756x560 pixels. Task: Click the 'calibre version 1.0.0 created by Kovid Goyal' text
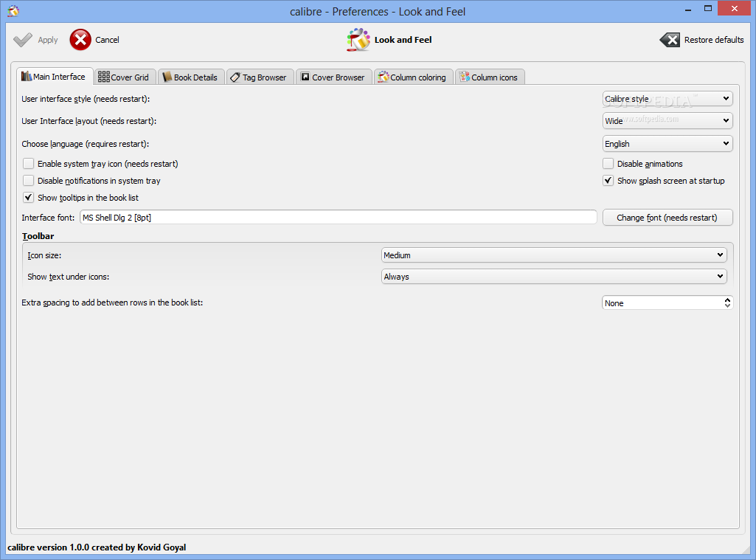point(97,547)
